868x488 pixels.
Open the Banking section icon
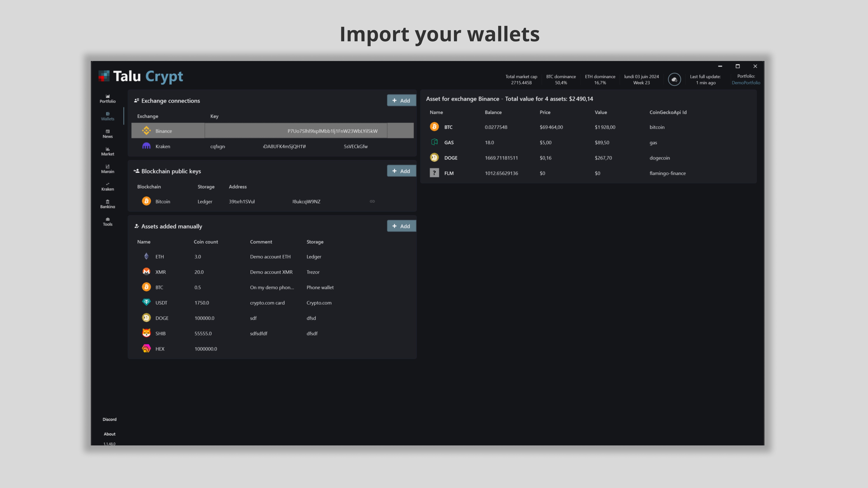tap(107, 204)
